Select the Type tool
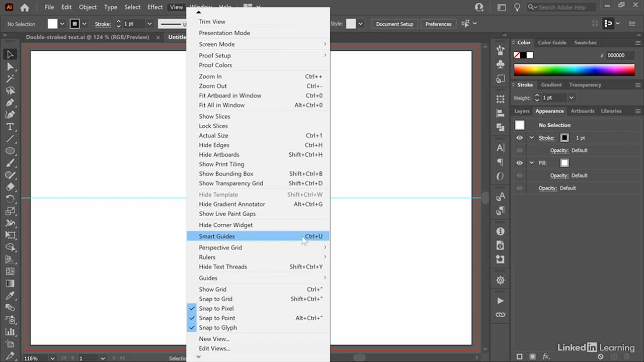This screenshot has width=644, height=362. click(x=10, y=127)
